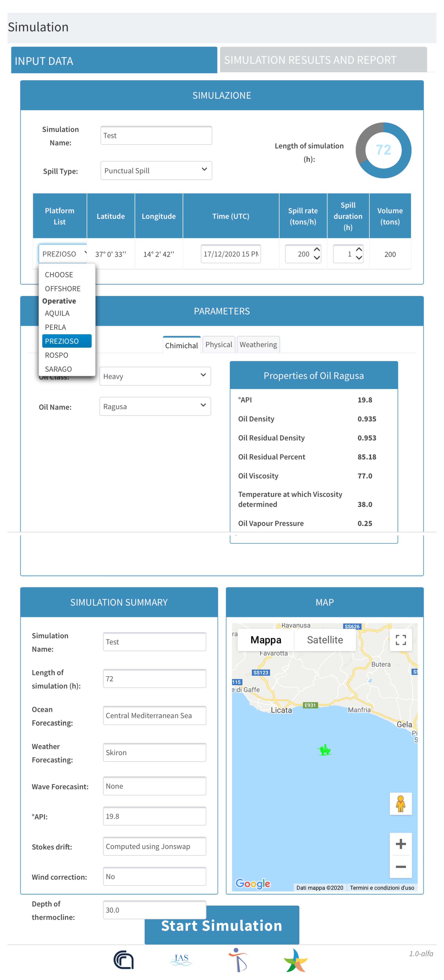444x980 pixels.
Task: Open the Oil Class dropdown
Action: click(155, 376)
